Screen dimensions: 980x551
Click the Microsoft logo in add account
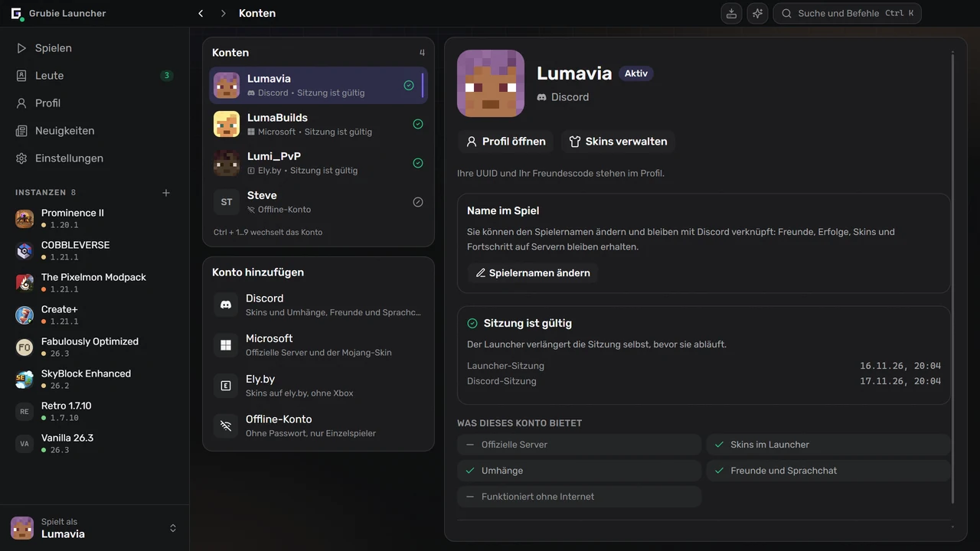[226, 345]
